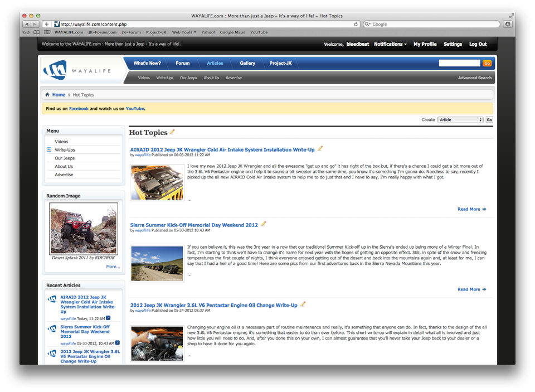Go to AIRAID article via arrow icon in Recent Articles

point(108,318)
